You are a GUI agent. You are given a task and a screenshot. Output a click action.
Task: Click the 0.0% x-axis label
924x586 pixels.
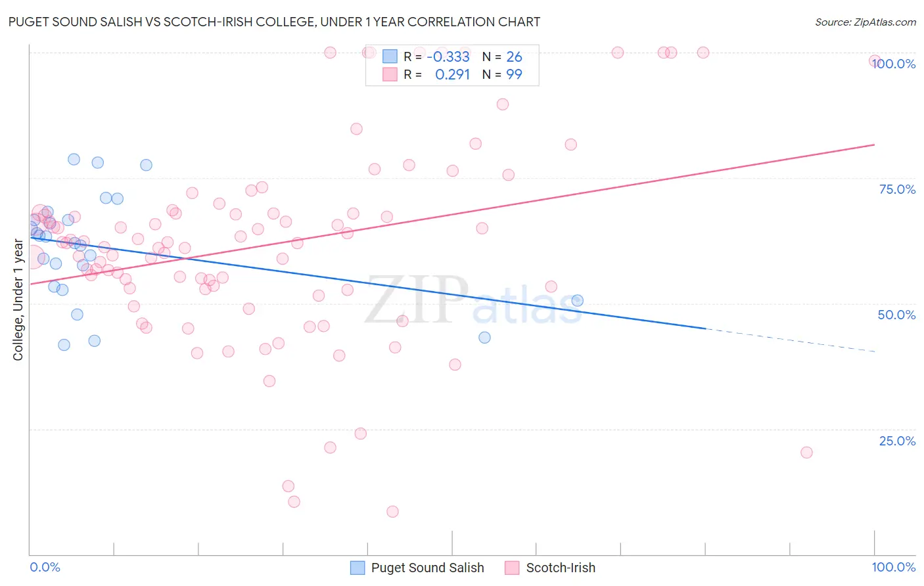click(45, 567)
